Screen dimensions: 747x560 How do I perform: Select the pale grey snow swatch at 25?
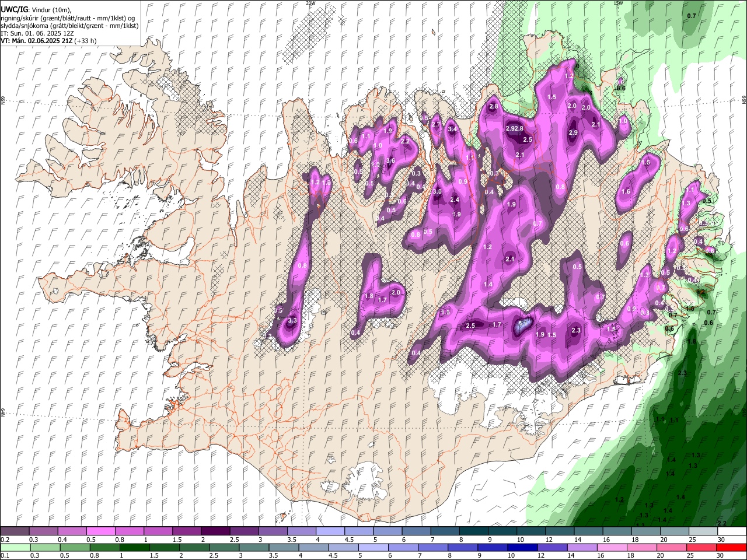[x=703, y=531]
